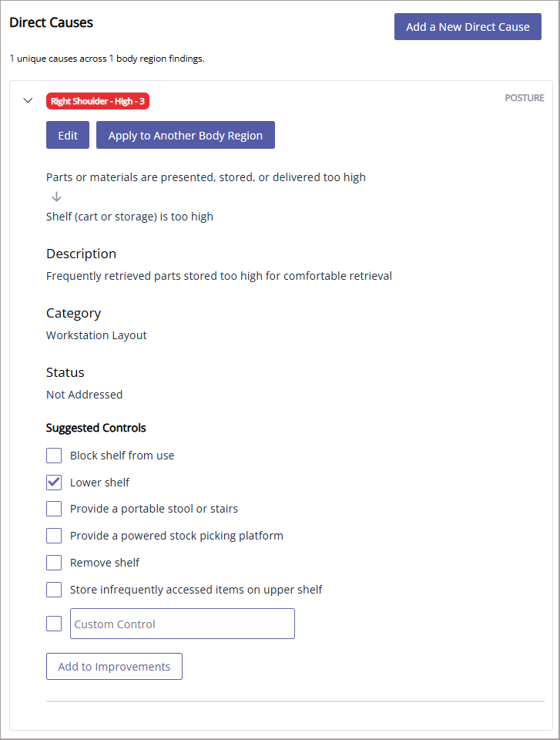Click the Shelf is too high cause text

pyautogui.click(x=129, y=217)
